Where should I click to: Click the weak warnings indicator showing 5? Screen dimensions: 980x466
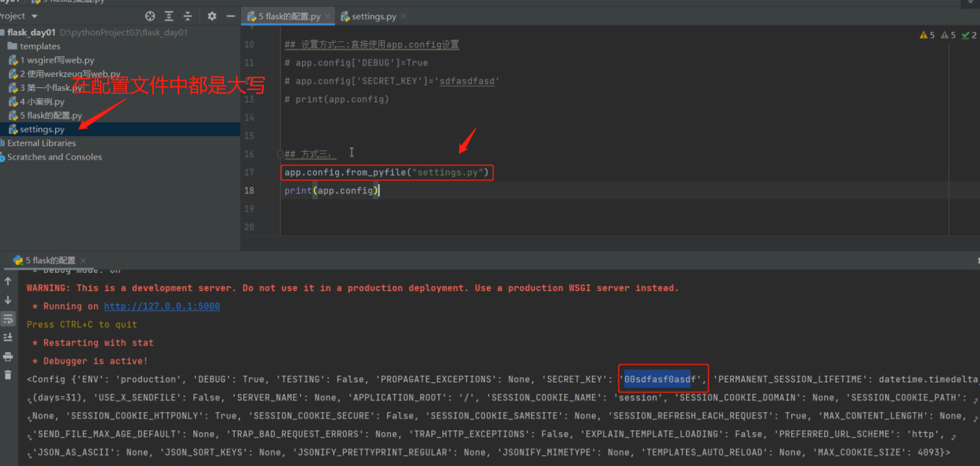tap(948, 35)
